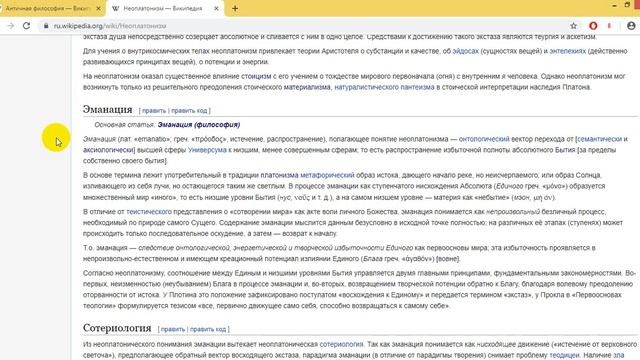Open the теистического link

pos(149,211)
